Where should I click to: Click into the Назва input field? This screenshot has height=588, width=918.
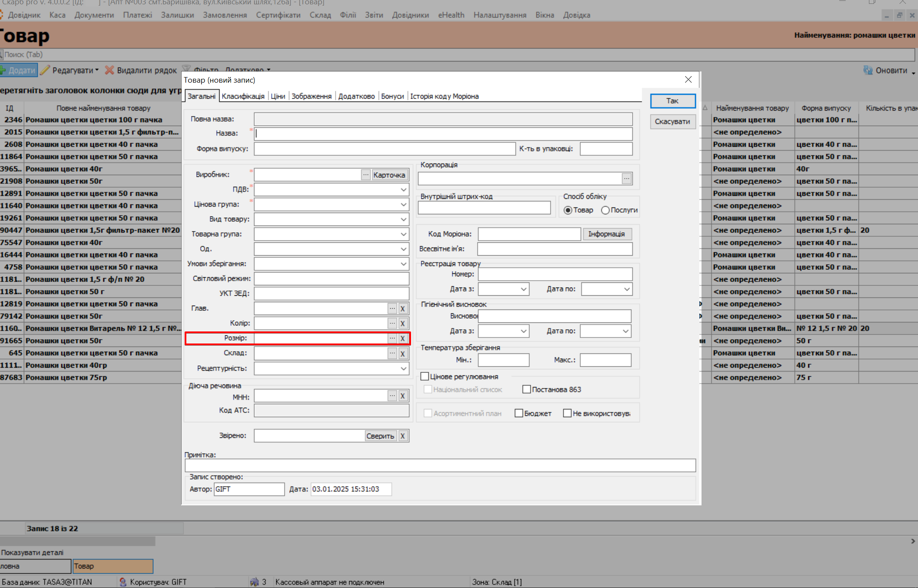click(443, 133)
